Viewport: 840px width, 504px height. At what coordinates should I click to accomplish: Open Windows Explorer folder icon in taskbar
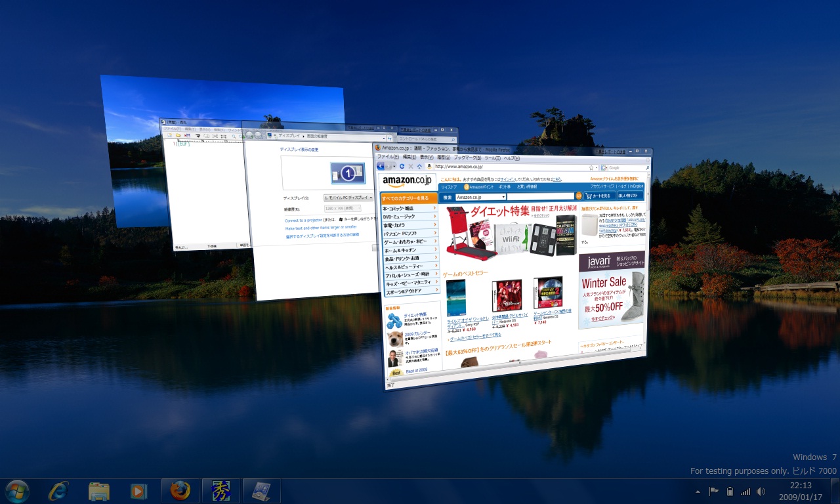[99, 491]
